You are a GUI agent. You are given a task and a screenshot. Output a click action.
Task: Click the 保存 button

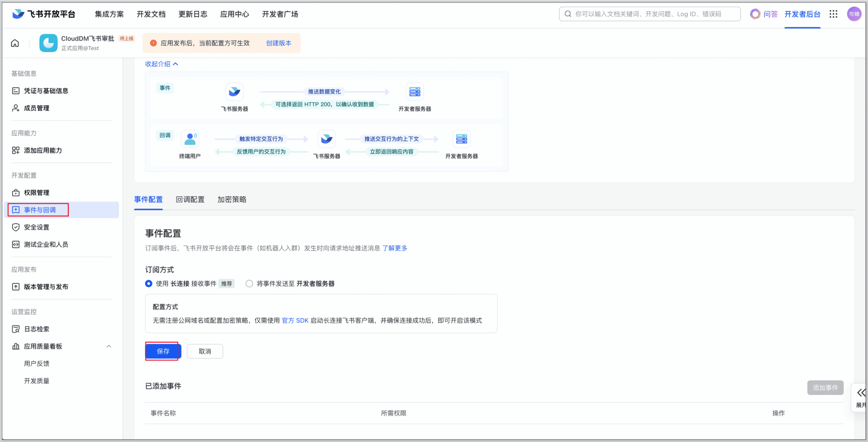[163, 351]
